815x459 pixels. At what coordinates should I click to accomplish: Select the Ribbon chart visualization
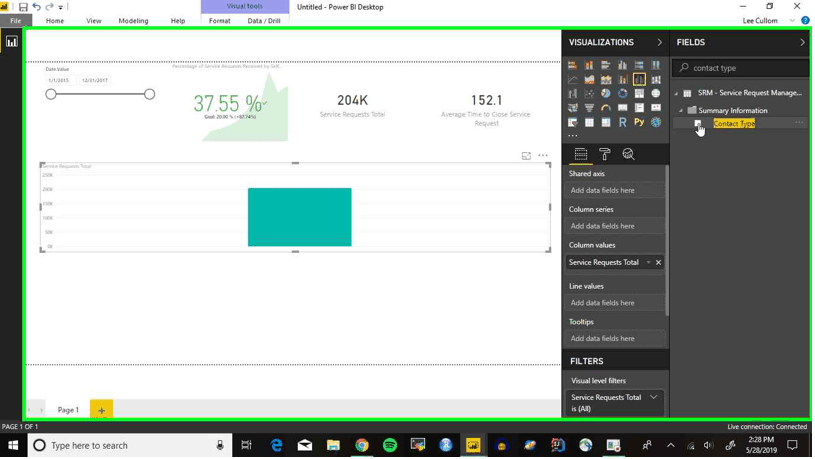(656, 80)
